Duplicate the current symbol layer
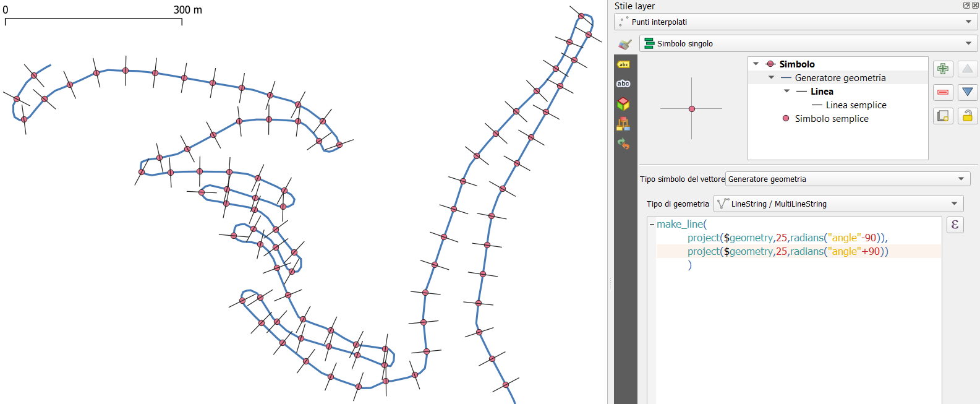Screen dimensions: 980x404 click(943, 116)
